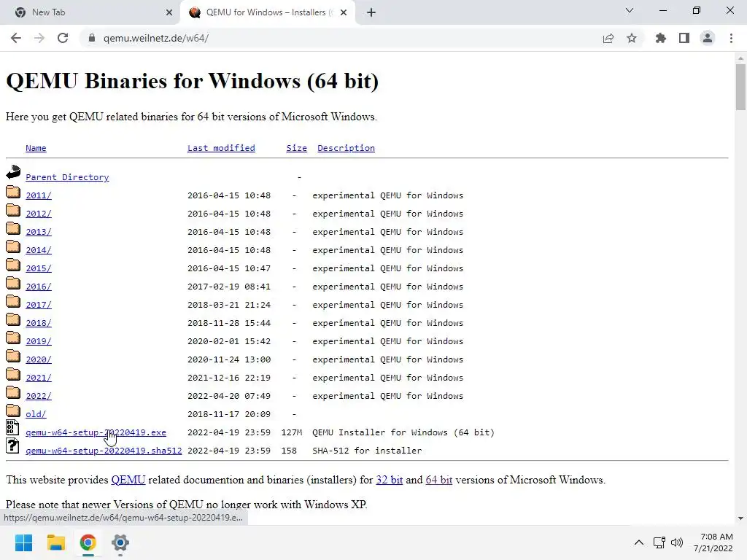The height and width of the screenshot is (560, 747).
Task: Toggle the browser side panel icon
Action: pyautogui.click(x=684, y=38)
